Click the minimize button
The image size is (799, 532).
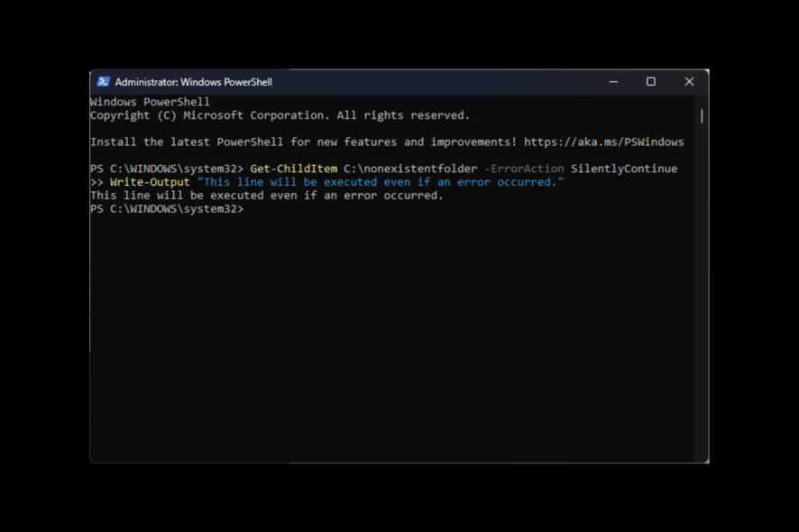tap(613, 81)
